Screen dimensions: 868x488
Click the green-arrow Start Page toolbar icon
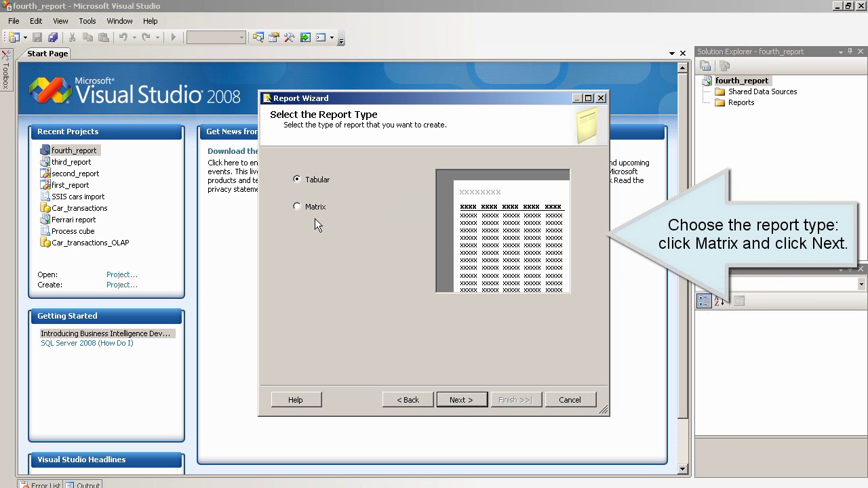(x=305, y=38)
